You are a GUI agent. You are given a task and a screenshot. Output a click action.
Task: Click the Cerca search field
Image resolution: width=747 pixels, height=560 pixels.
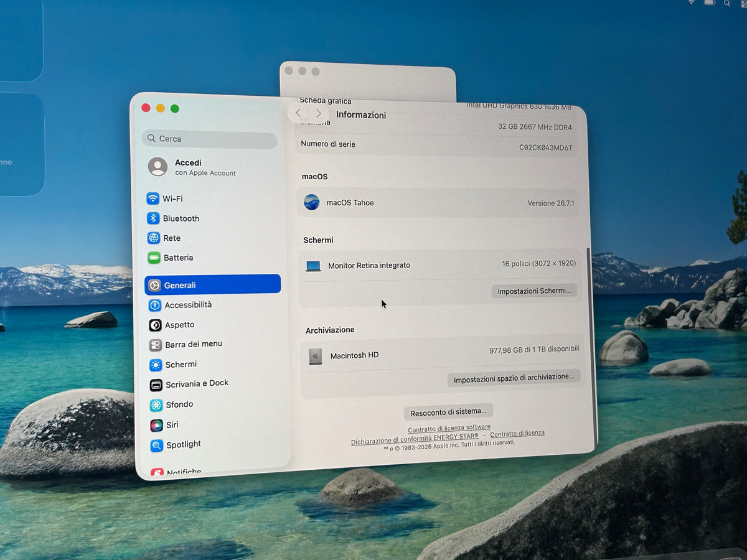210,139
